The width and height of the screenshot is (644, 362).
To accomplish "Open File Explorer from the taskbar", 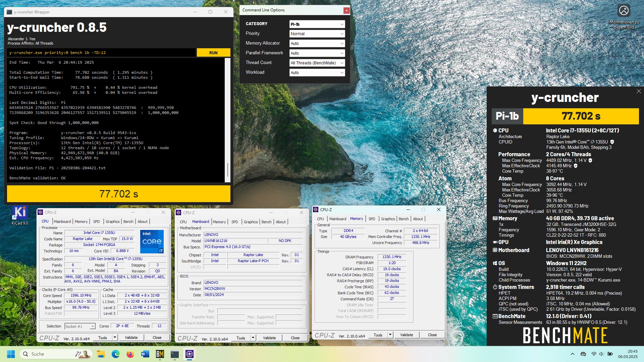I will click(x=101, y=354).
